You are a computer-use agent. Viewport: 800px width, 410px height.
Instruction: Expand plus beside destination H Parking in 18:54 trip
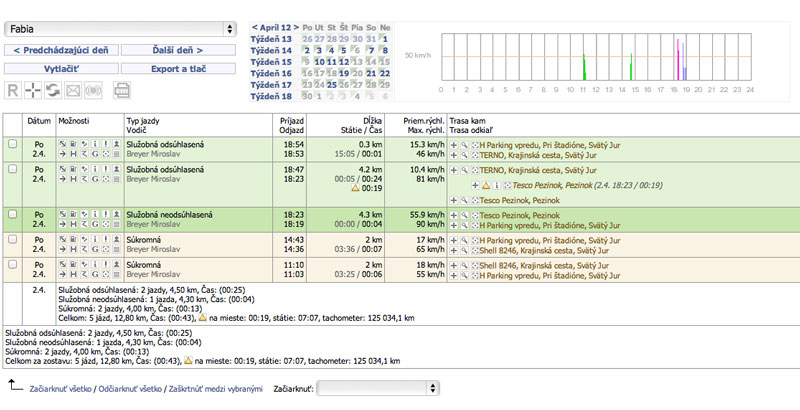[454, 145]
